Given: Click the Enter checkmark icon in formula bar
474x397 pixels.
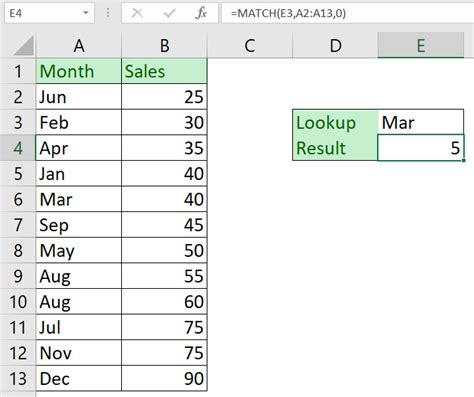Looking at the screenshot, I should pyautogui.click(x=169, y=13).
